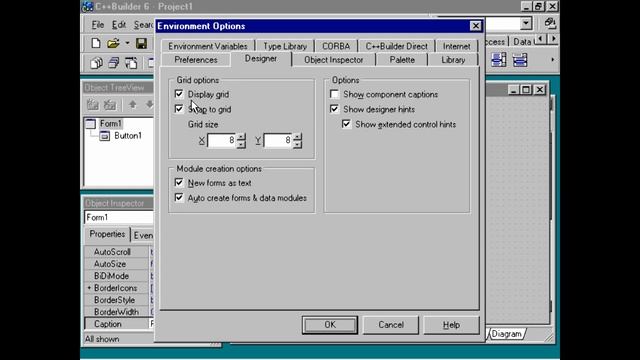Screen dimensions: 640x360
Task: Select Button1 in the Object TreeView
Action: pos(128,136)
